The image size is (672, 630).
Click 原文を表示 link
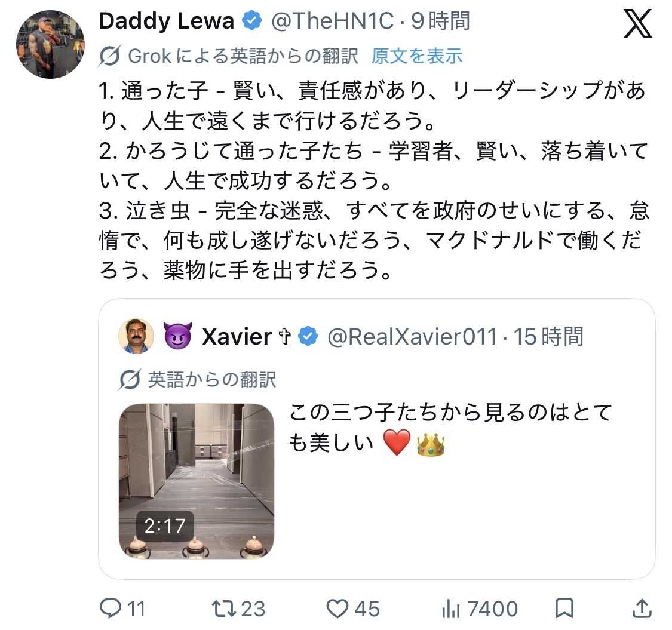416,56
